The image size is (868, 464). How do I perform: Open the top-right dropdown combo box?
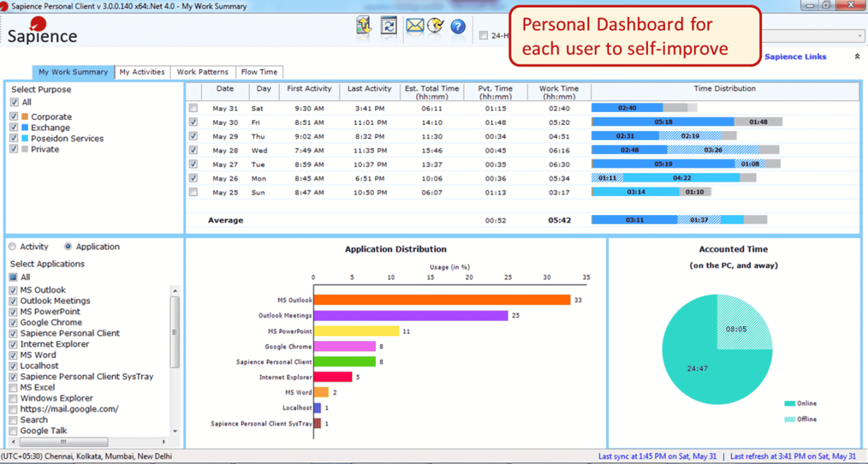point(859,36)
